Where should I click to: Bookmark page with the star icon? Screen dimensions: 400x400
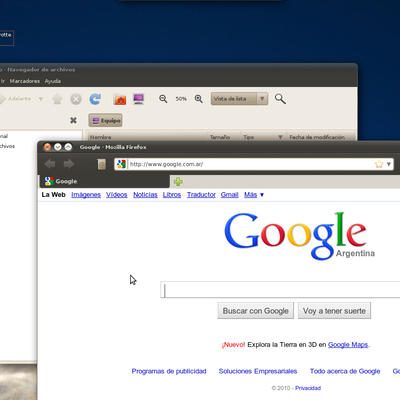379,164
